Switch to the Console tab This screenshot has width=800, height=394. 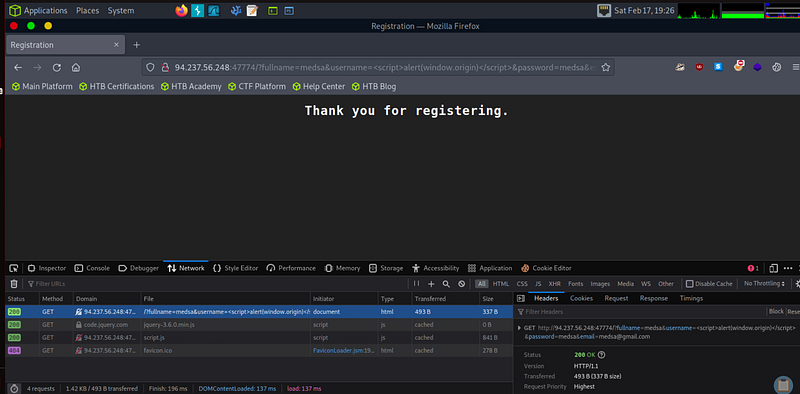(92, 268)
